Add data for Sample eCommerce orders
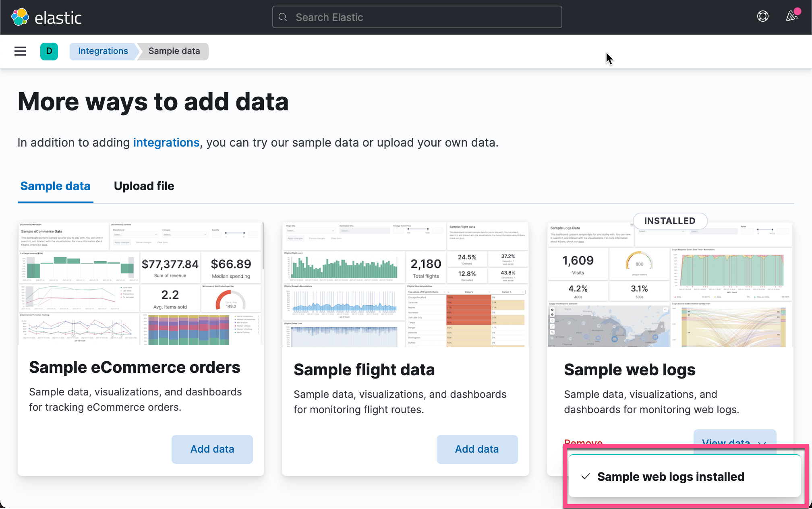This screenshot has width=812, height=509. tap(212, 449)
